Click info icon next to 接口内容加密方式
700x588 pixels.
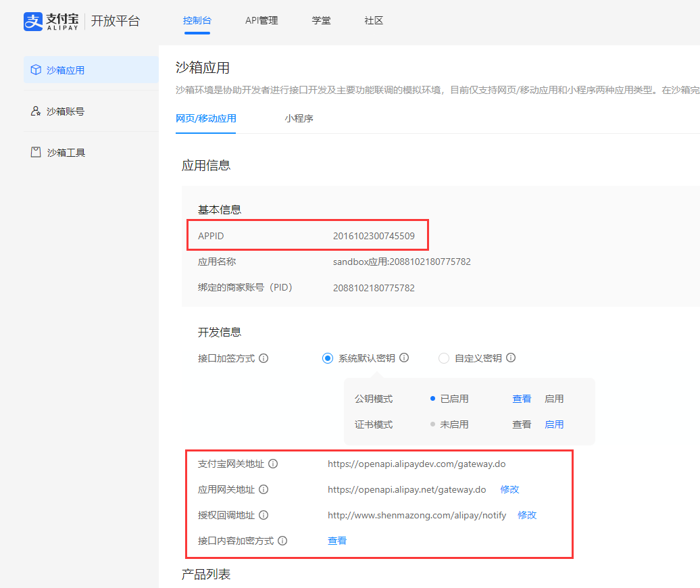click(282, 541)
